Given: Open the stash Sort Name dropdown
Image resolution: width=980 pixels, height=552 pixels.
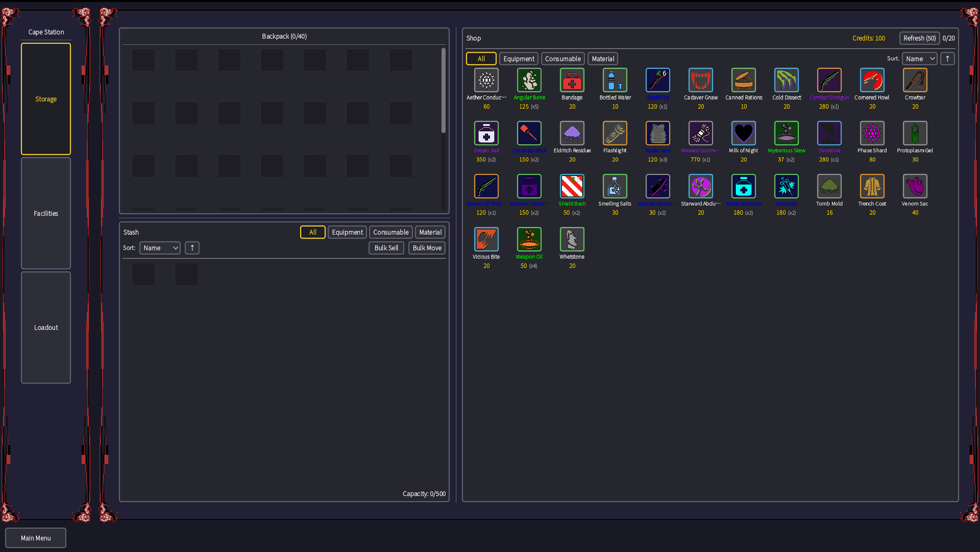Looking at the screenshot, I should coord(160,248).
